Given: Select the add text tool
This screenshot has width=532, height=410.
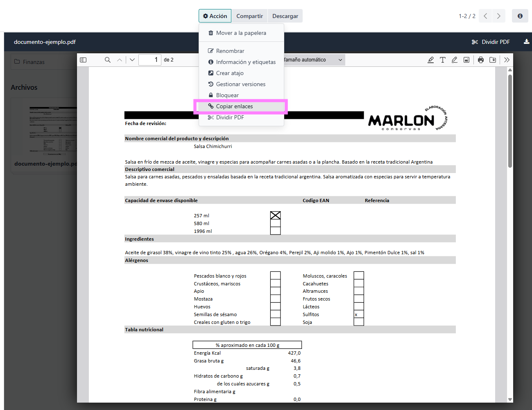Looking at the screenshot, I should [x=443, y=60].
